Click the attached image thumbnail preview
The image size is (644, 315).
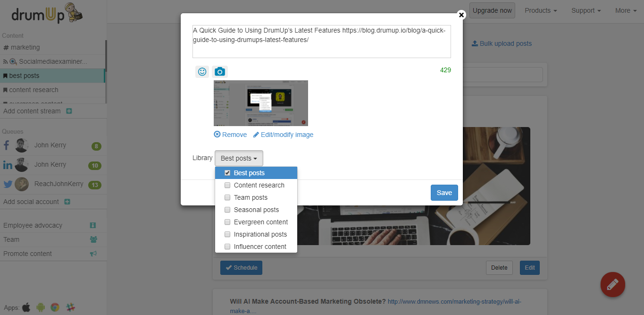pos(261,103)
